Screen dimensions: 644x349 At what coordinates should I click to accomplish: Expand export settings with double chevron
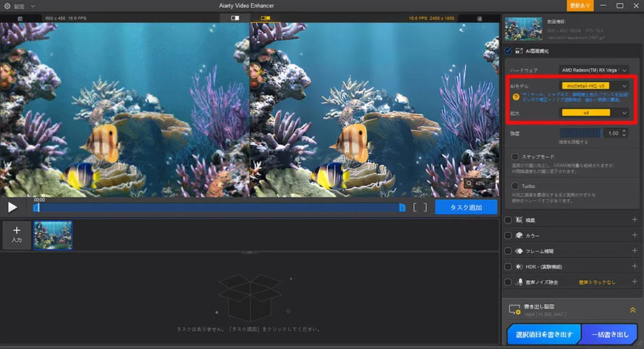pos(632,310)
